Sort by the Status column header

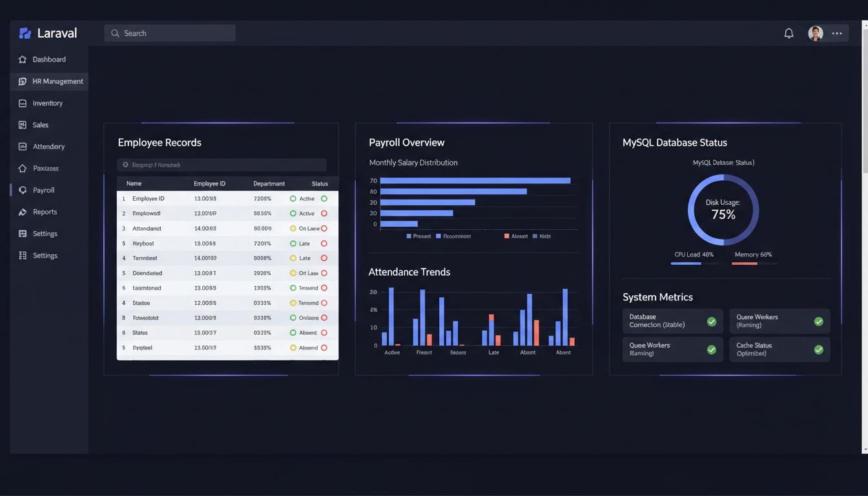pyautogui.click(x=320, y=184)
